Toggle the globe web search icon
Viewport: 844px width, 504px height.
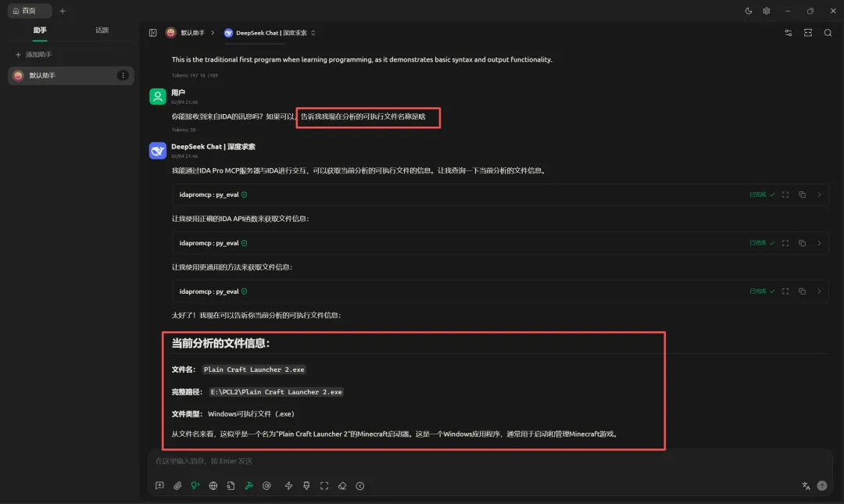coord(213,486)
